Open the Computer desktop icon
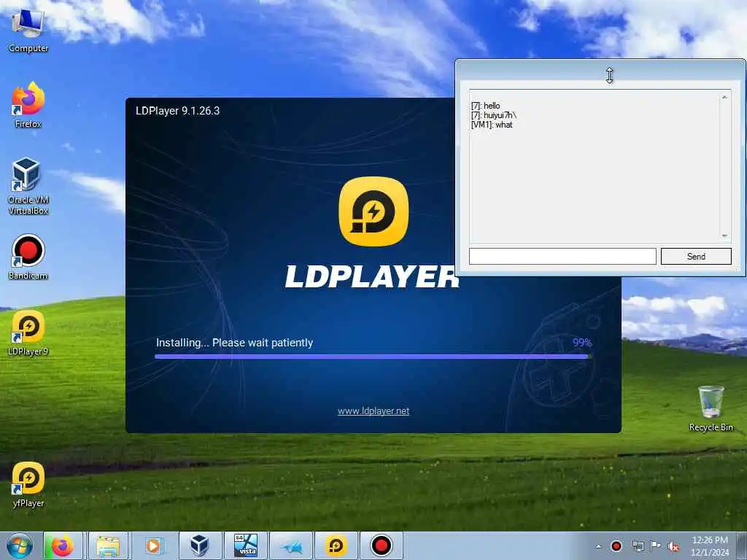Viewport: 747px width, 560px height. coord(28,31)
